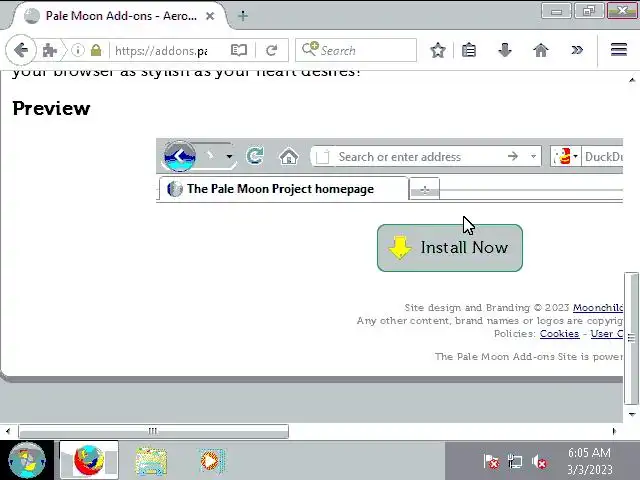Click the vertical scrollbar thumb

(x=631, y=338)
